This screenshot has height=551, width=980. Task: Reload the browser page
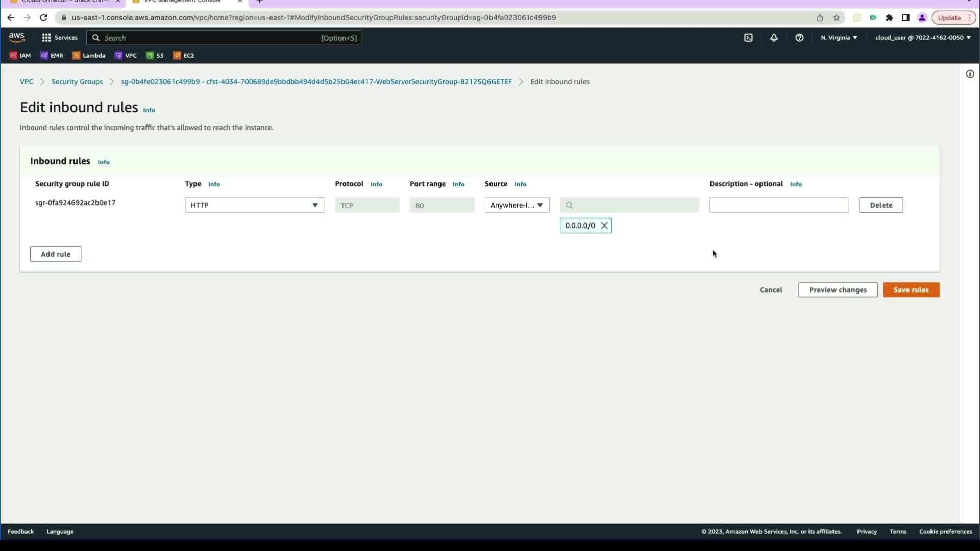[43, 18]
